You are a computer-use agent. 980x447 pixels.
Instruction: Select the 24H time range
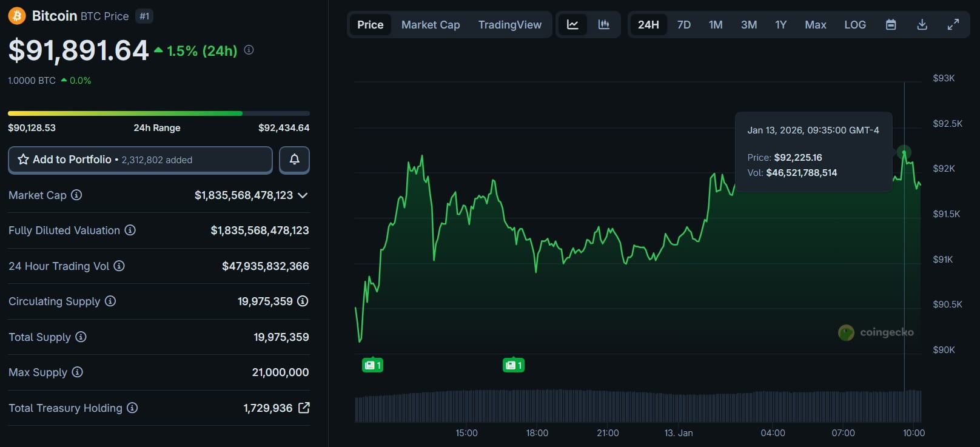tap(648, 25)
